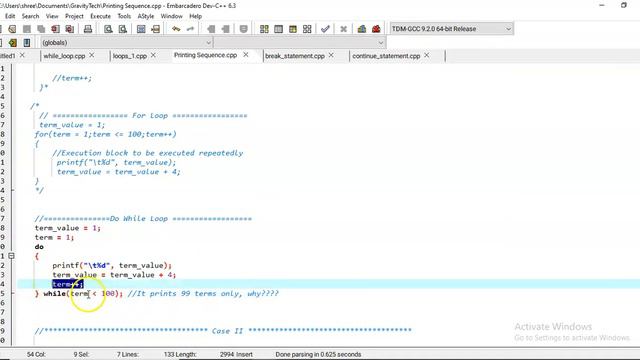Click the printf line inside the do block
Viewport: 640px width, 360px height.
pyautogui.click(x=112, y=266)
